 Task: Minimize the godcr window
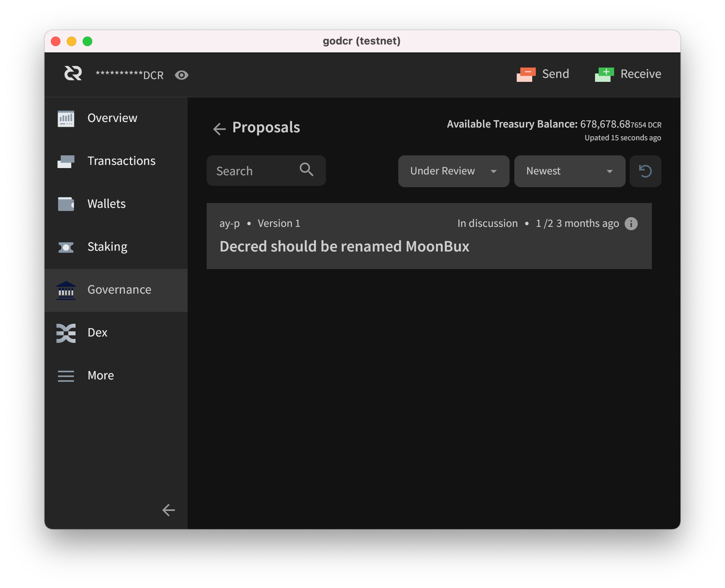72,41
